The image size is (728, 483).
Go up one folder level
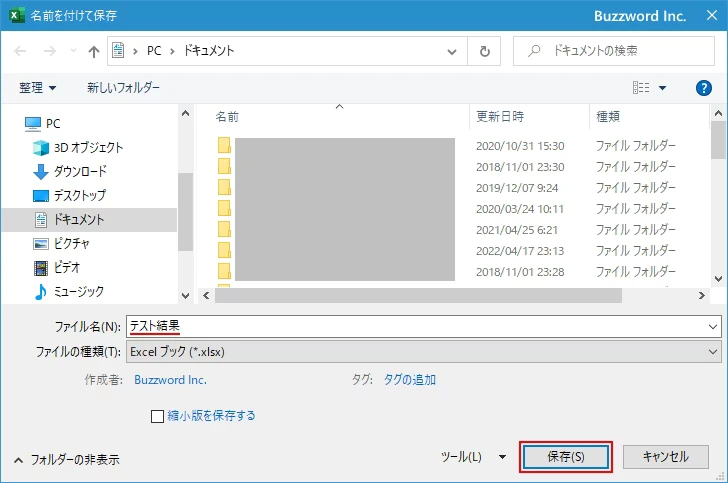(x=94, y=52)
